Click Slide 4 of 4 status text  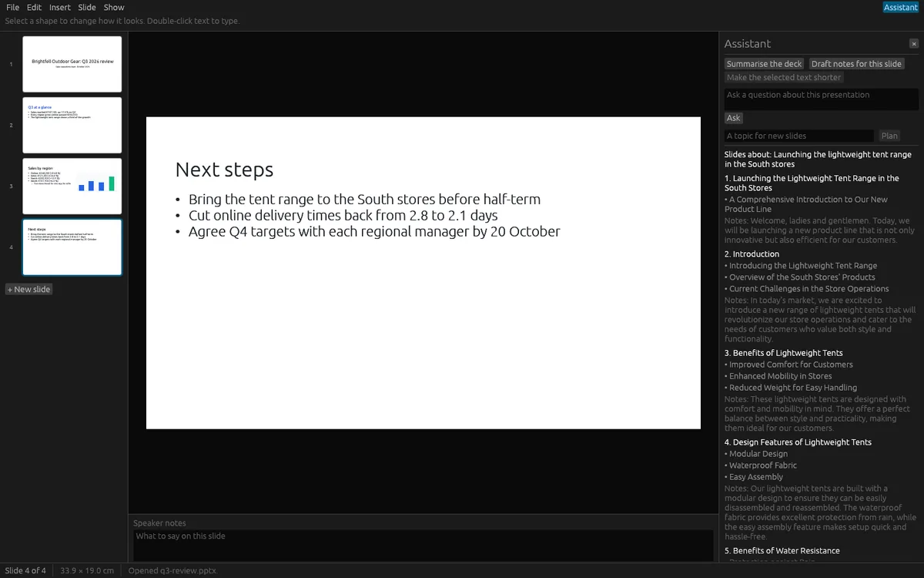pyautogui.click(x=25, y=570)
